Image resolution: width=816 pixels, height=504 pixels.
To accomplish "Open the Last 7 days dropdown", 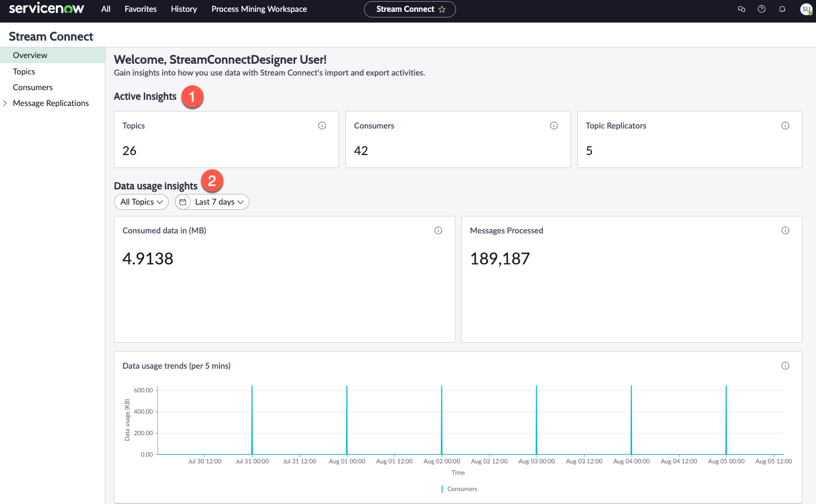I will (x=220, y=202).
